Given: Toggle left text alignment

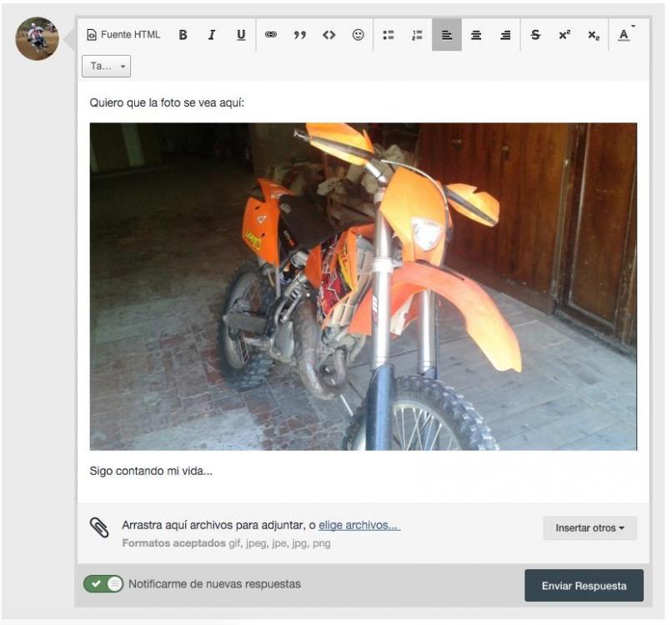Looking at the screenshot, I should click(x=446, y=35).
